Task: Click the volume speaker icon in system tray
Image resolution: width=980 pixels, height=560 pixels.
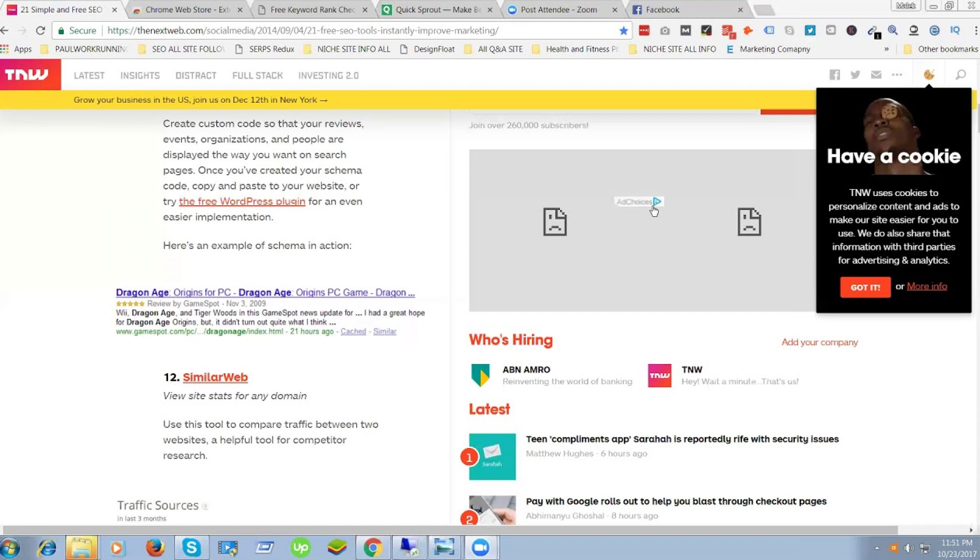Action: (x=909, y=548)
